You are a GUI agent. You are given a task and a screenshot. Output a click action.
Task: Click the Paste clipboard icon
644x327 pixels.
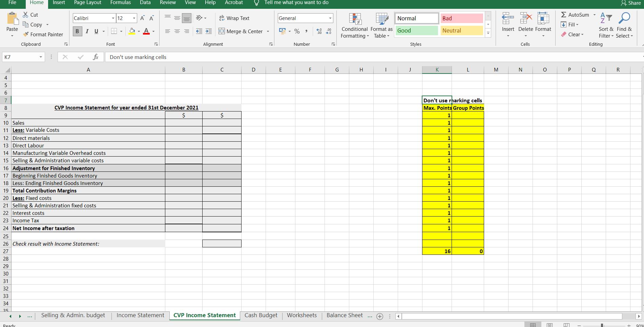click(x=12, y=19)
